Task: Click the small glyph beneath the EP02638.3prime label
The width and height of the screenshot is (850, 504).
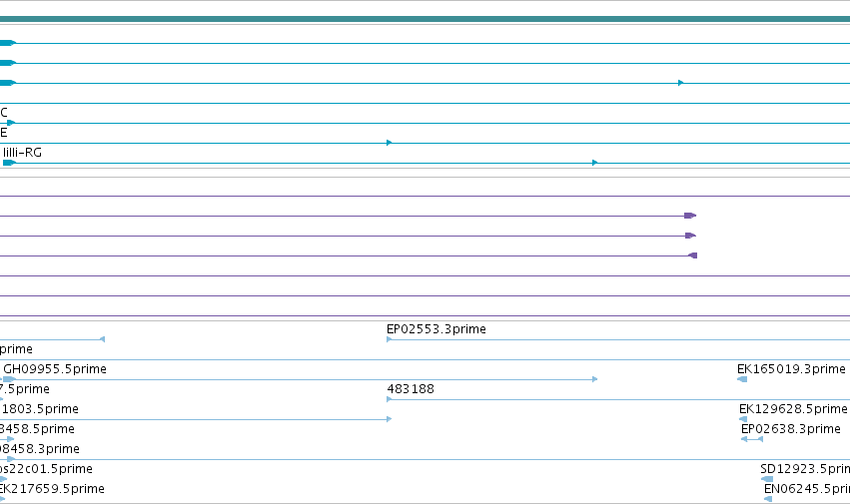Action: tap(752, 439)
